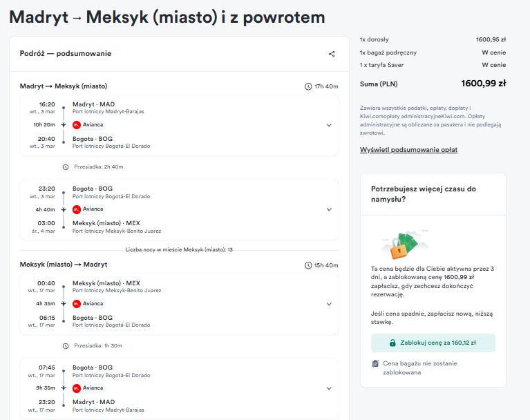Click the crossed-out baggage icon
This screenshot has height=420, width=530.
[x=375, y=363]
